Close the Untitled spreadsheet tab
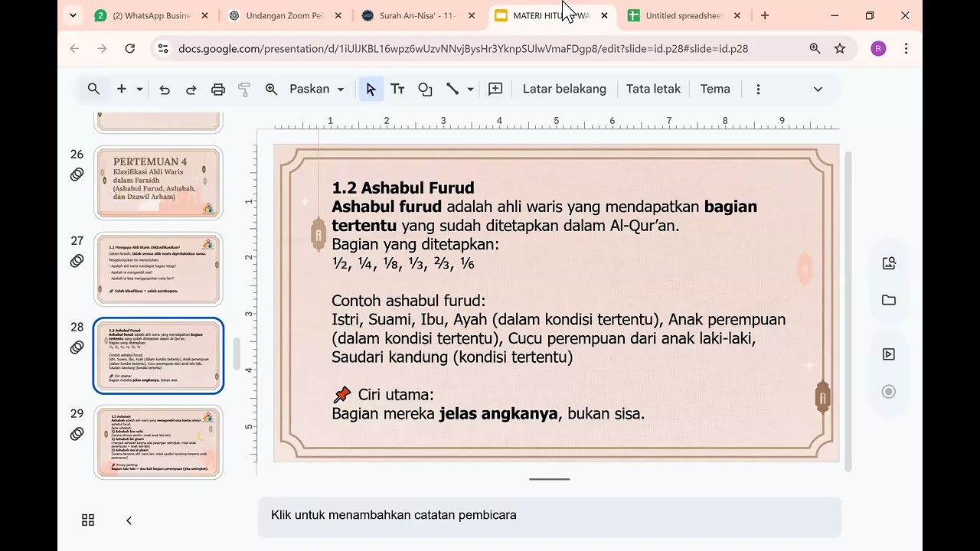This screenshot has width=980, height=551. coord(737,15)
